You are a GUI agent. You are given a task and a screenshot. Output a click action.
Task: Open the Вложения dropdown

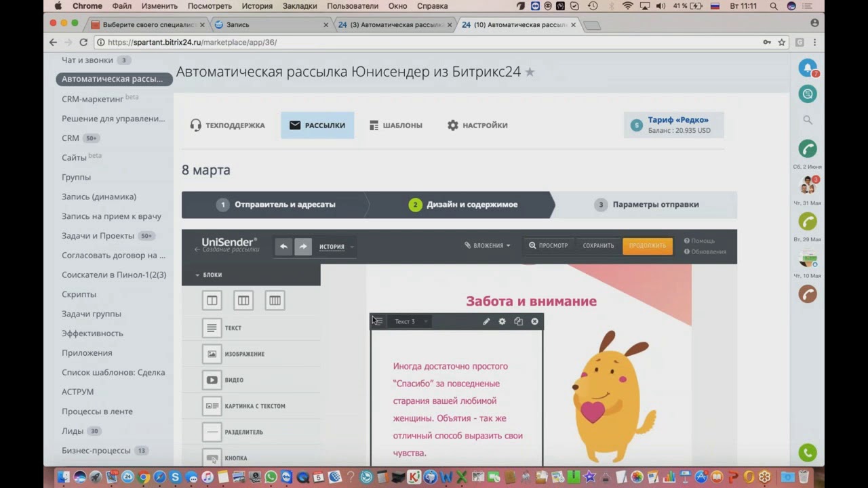point(488,245)
